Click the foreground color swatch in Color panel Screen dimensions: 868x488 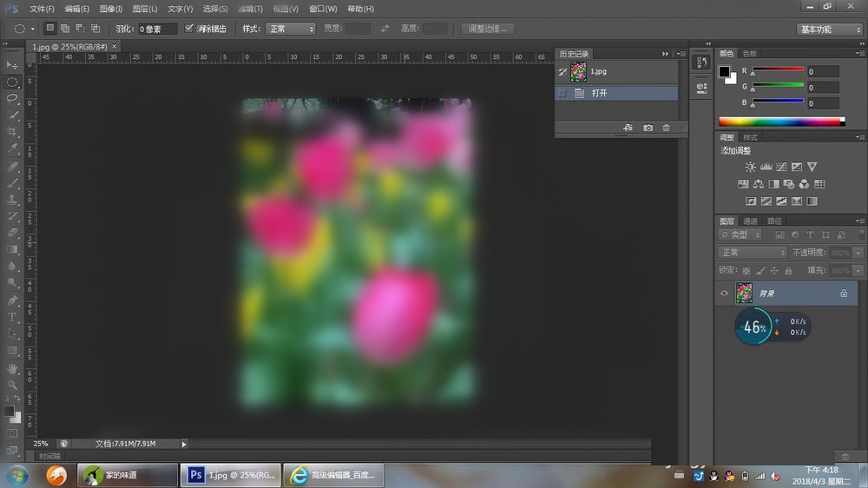(724, 71)
